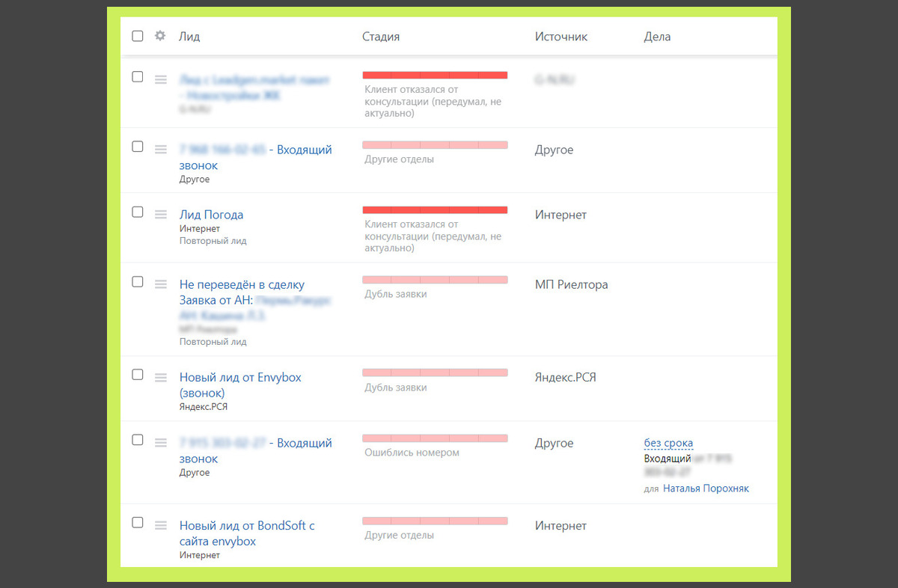Click stage bar of 7 968 incoming call
898x588 pixels.
pos(435,144)
